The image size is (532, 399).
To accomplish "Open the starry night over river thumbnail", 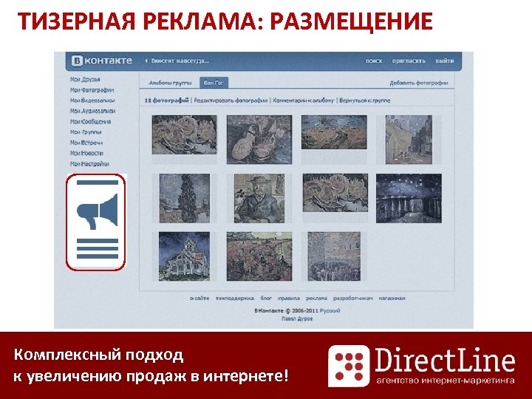I will (x=409, y=198).
